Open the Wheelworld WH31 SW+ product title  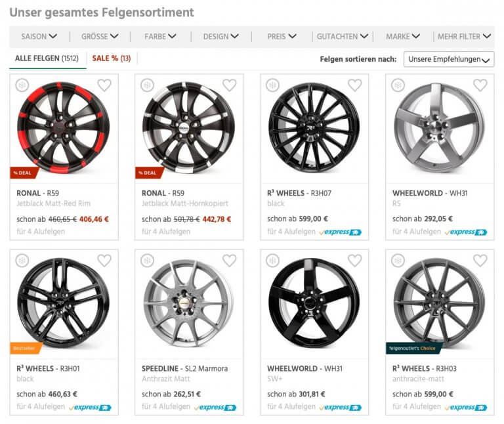[x=304, y=368]
